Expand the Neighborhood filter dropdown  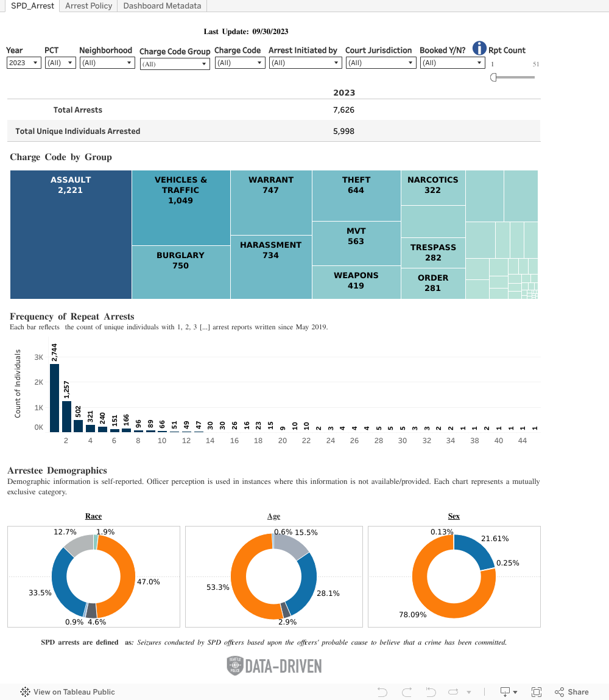point(107,63)
